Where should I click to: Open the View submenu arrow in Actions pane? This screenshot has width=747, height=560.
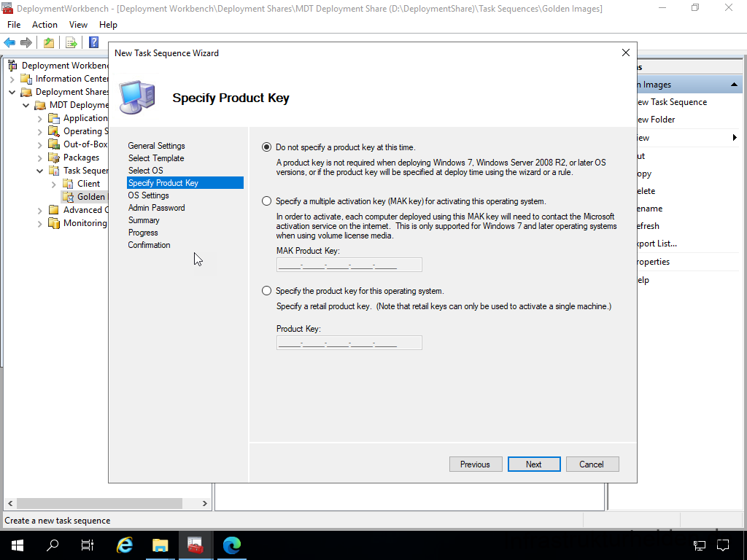pos(735,138)
